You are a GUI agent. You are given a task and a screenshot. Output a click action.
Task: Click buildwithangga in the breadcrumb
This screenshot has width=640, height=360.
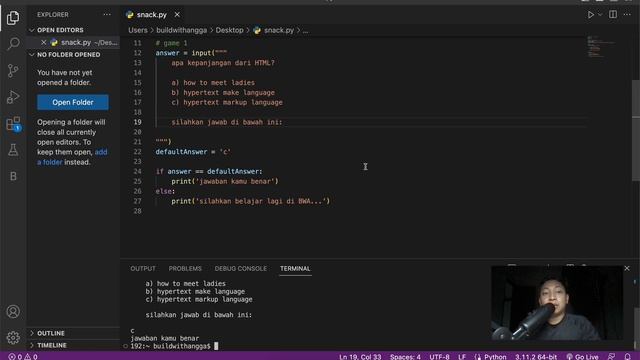[182, 30]
